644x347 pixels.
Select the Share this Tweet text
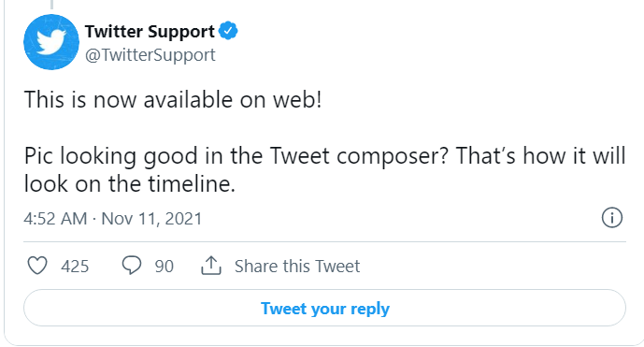[x=297, y=266]
